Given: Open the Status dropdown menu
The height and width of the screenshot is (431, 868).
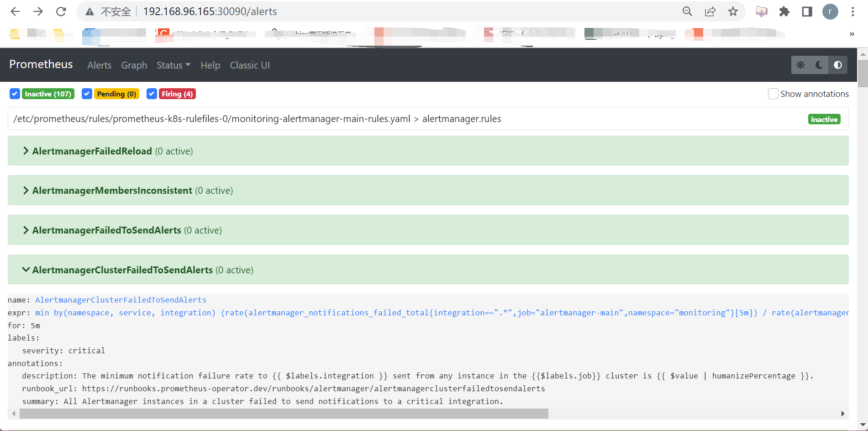Looking at the screenshot, I should [174, 65].
